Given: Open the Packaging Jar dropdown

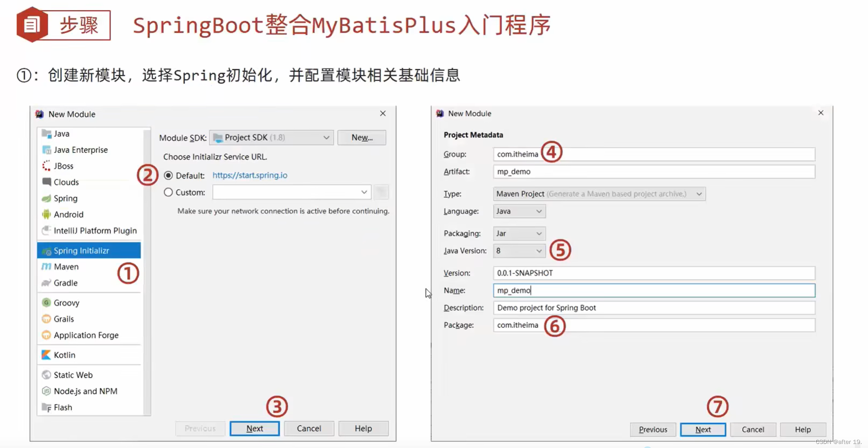Looking at the screenshot, I should click(x=519, y=233).
